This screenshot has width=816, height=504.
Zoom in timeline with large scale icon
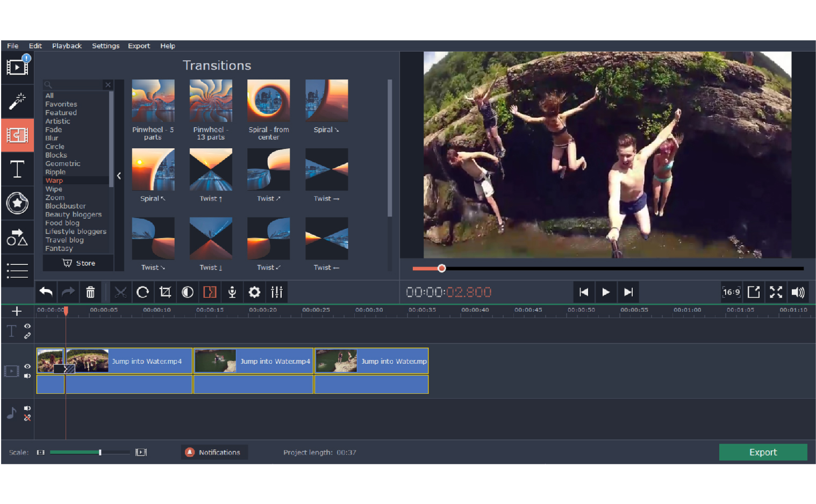[x=141, y=452]
